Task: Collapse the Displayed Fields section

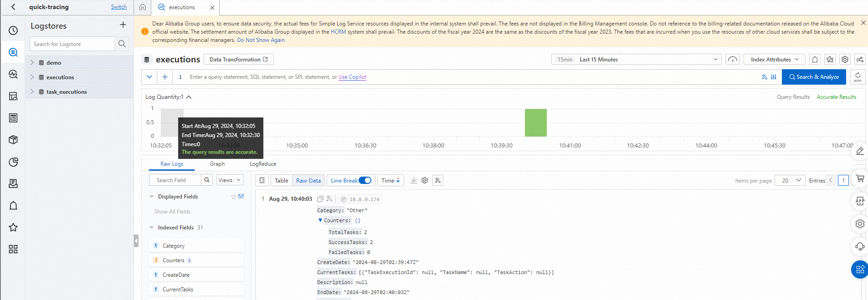Action: click(152, 197)
